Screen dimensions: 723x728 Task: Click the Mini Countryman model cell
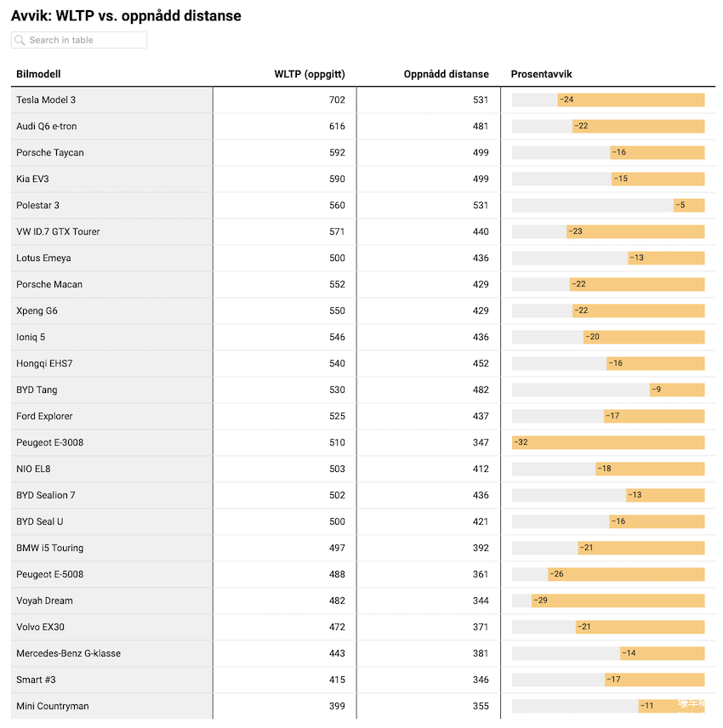[x=52, y=706]
